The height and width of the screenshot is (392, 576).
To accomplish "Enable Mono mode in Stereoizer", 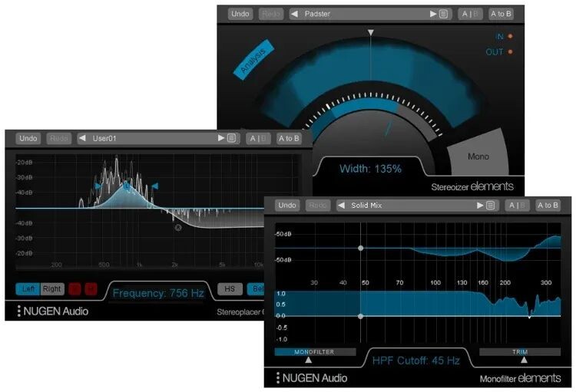I will (x=478, y=156).
